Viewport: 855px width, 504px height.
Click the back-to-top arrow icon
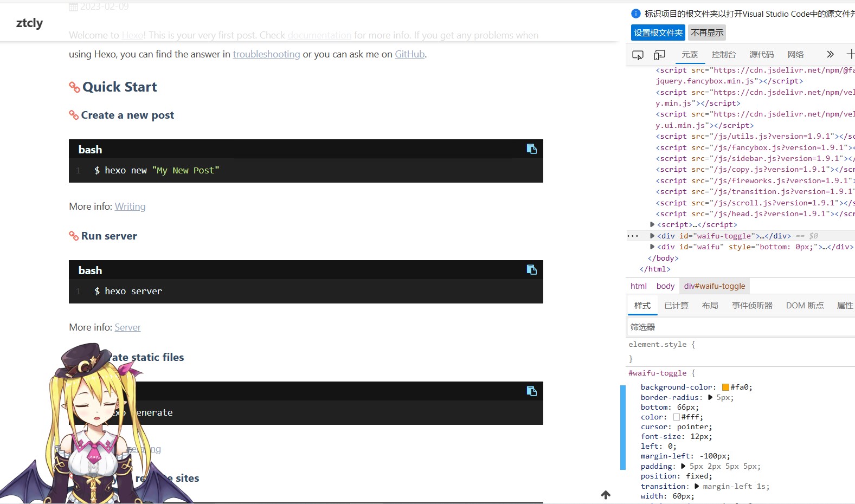tap(606, 495)
